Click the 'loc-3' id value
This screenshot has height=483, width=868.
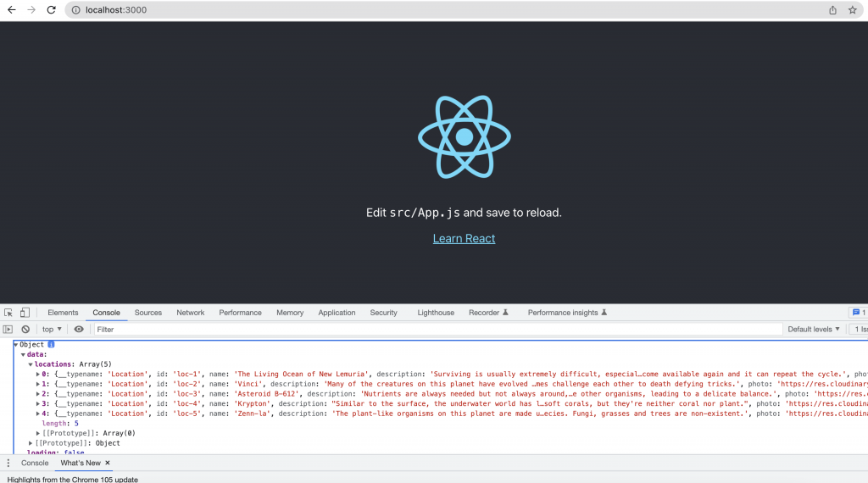point(186,394)
